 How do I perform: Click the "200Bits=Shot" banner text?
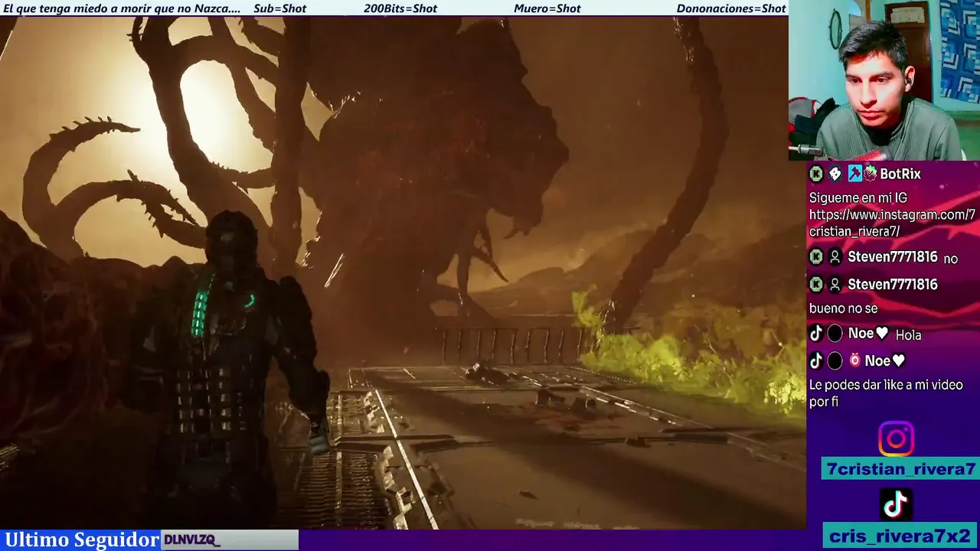click(x=400, y=8)
